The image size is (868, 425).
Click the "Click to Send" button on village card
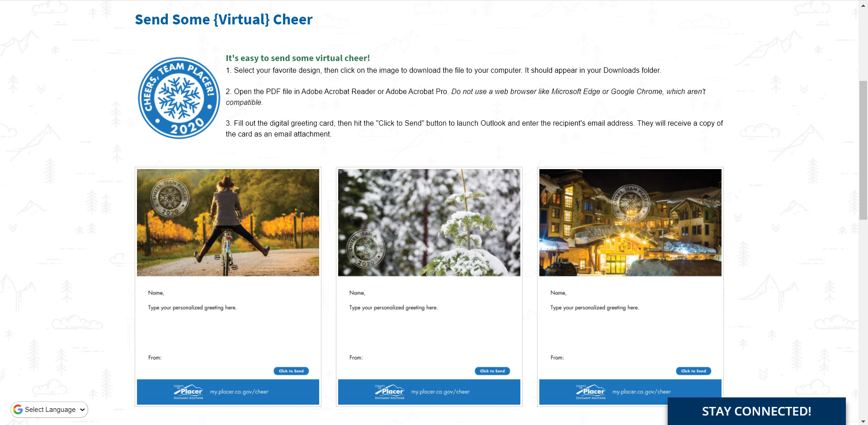tap(693, 371)
